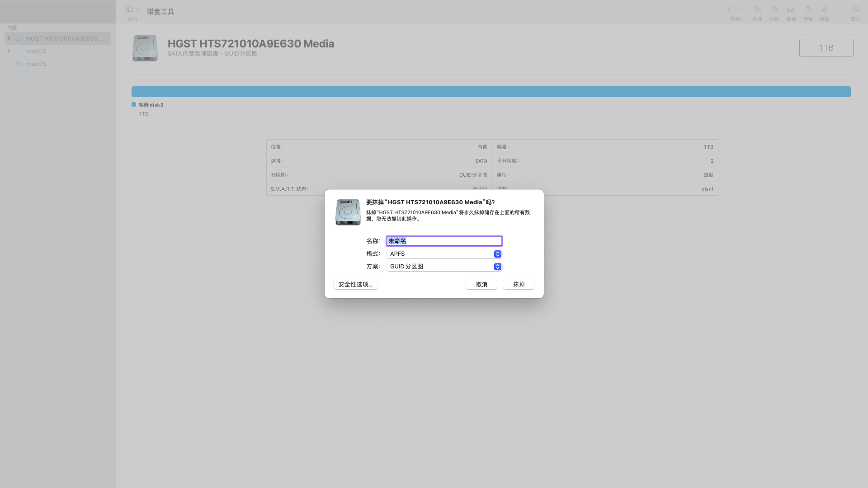Click the blue disk3 container usage bar
The width and height of the screenshot is (868, 488).
tap(491, 92)
